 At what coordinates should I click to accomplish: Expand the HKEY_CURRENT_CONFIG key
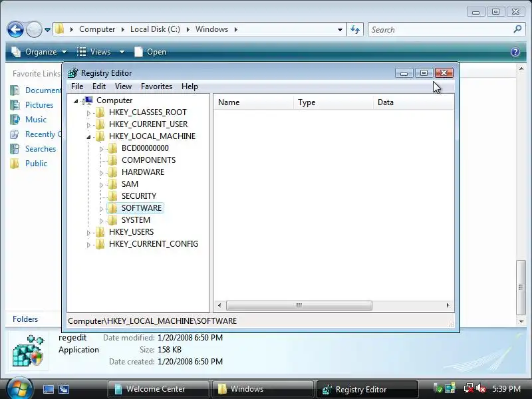point(88,245)
